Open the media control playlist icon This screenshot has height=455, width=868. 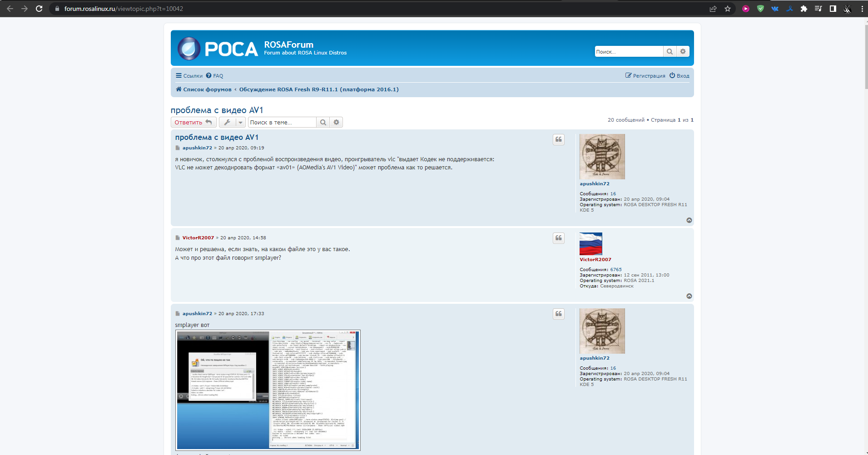pos(818,9)
